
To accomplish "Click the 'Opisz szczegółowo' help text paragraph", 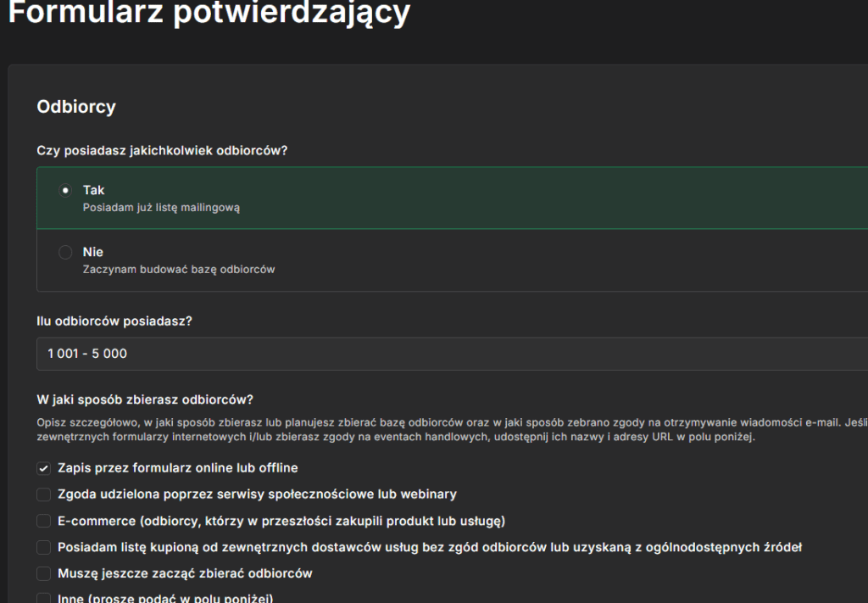I will (x=424, y=430).
